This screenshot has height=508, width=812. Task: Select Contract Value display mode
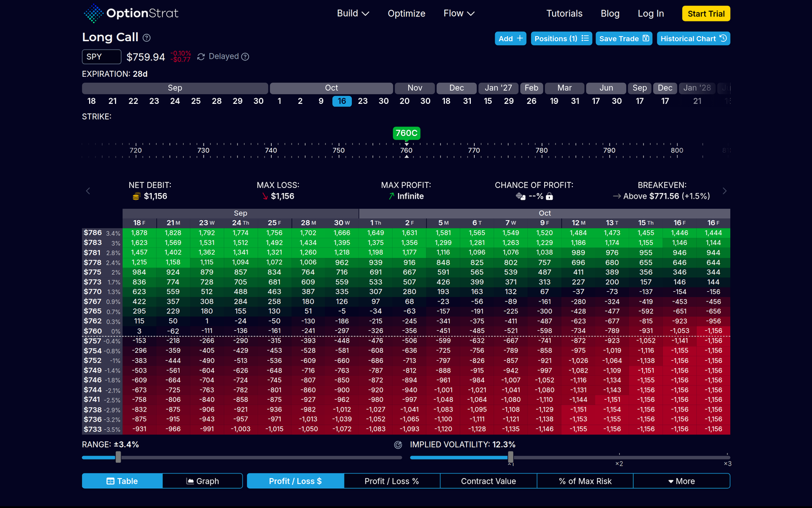tap(488, 481)
